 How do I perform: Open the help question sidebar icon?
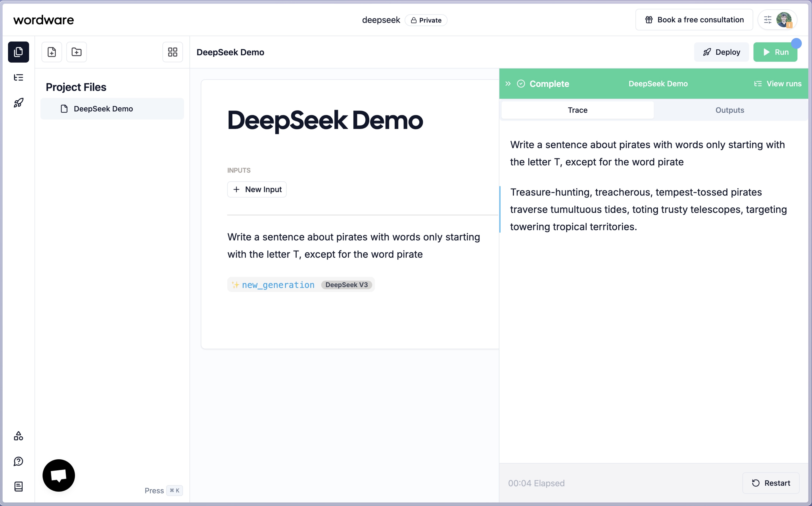[18, 461]
